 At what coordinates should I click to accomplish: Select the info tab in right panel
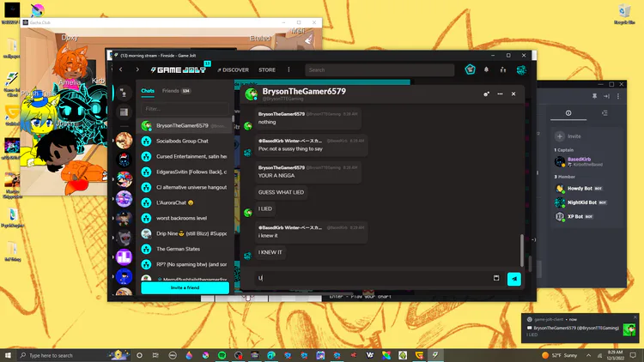[x=568, y=113]
